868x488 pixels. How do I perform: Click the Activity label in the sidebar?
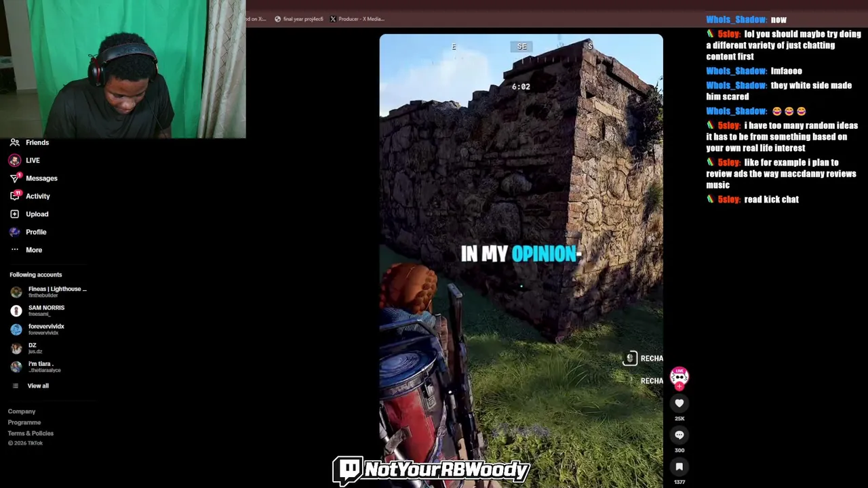tap(38, 196)
